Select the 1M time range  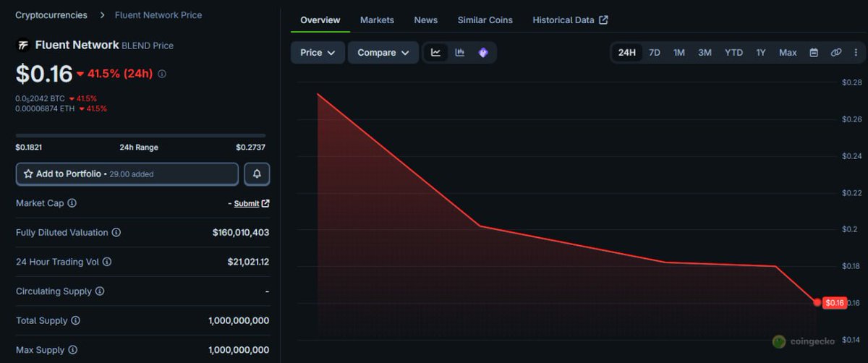(x=679, y=53)
